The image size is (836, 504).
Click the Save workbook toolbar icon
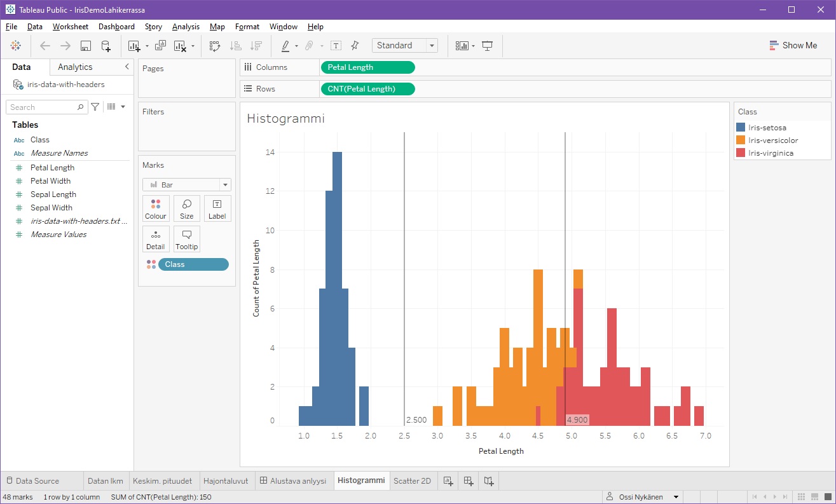coord(86,46)
